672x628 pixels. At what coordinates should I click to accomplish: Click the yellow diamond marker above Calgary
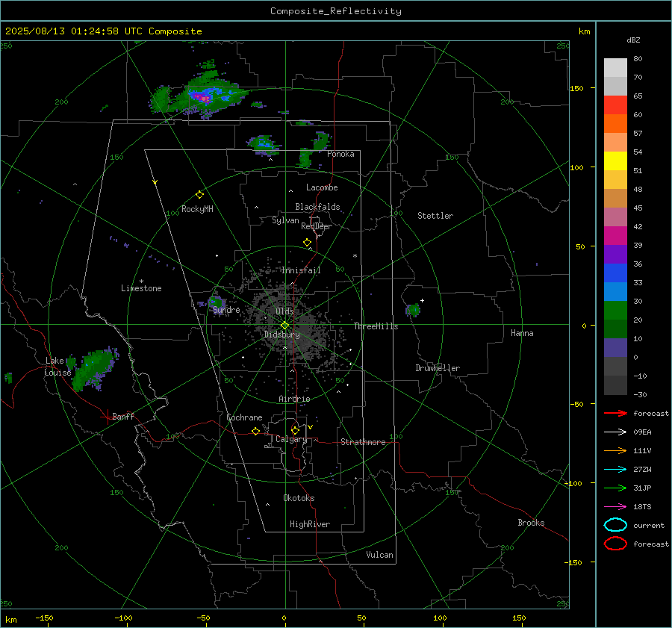[295, 430]
